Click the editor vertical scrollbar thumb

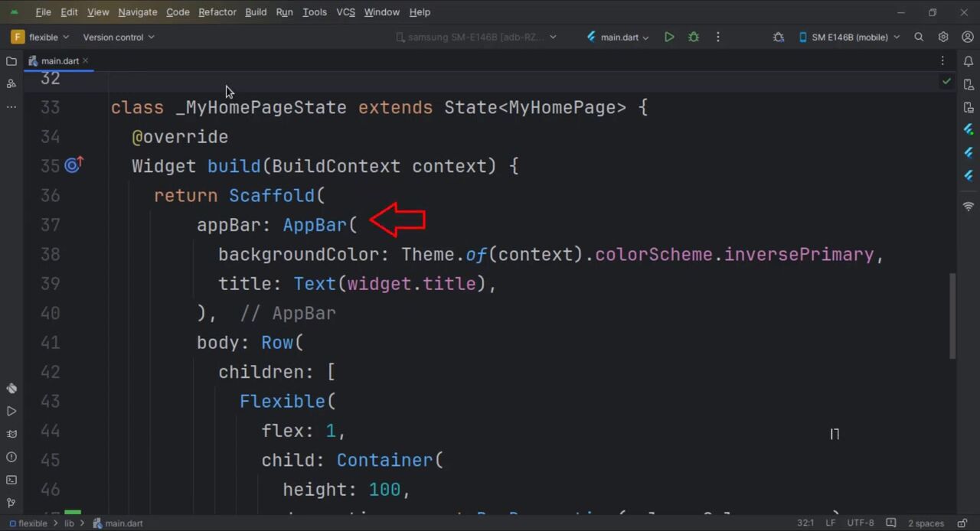952,315
